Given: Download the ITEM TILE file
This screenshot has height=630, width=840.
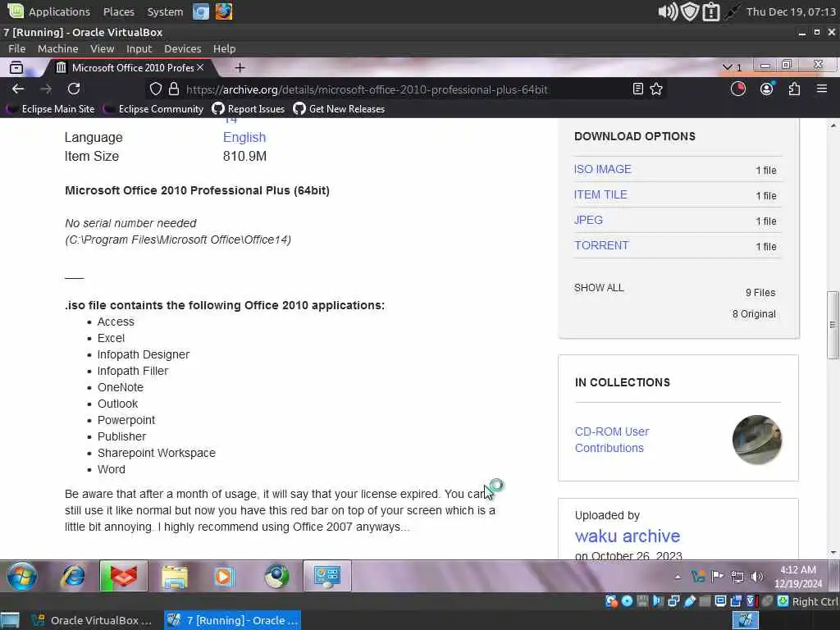Looking at the screenshot, I should click(x=600, y=194).
